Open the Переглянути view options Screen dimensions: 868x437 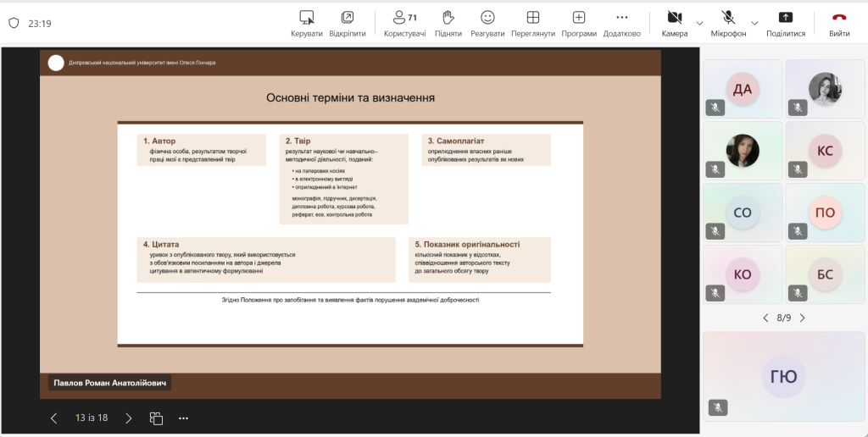click(533, 18)
